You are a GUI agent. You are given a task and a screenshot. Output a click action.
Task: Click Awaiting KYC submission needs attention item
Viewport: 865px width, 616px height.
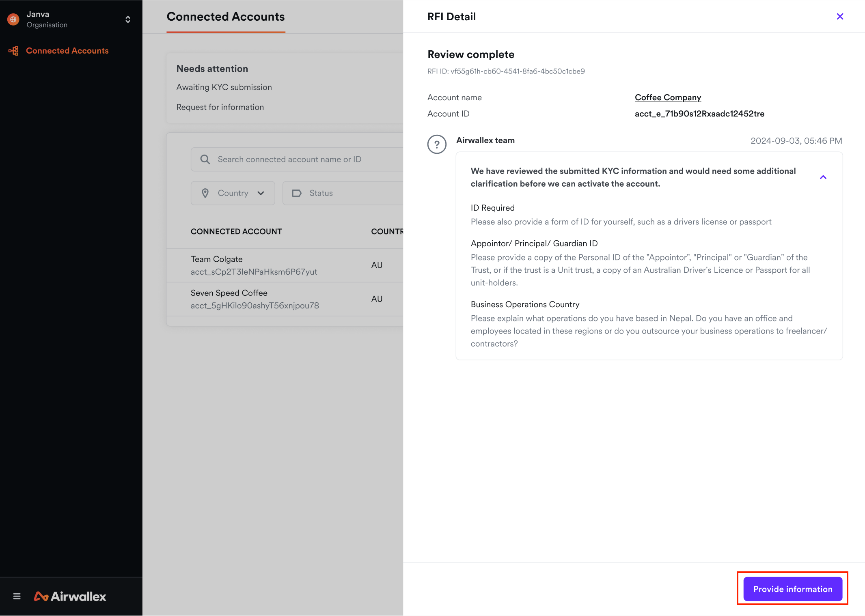[224, 87]
